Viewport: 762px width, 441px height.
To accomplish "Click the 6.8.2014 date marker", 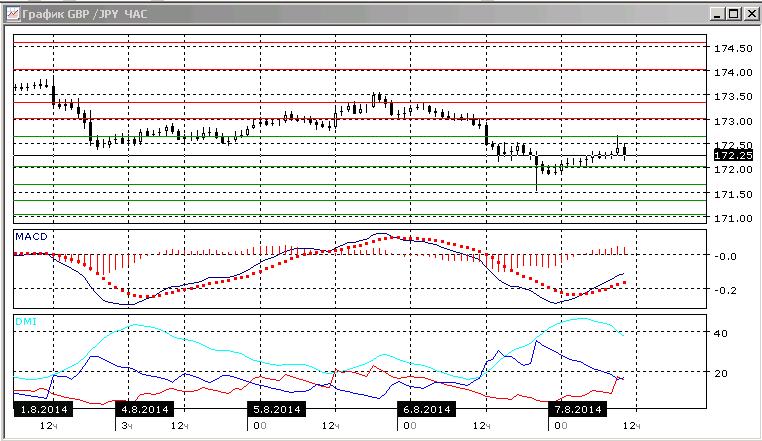I will [427, 409].
